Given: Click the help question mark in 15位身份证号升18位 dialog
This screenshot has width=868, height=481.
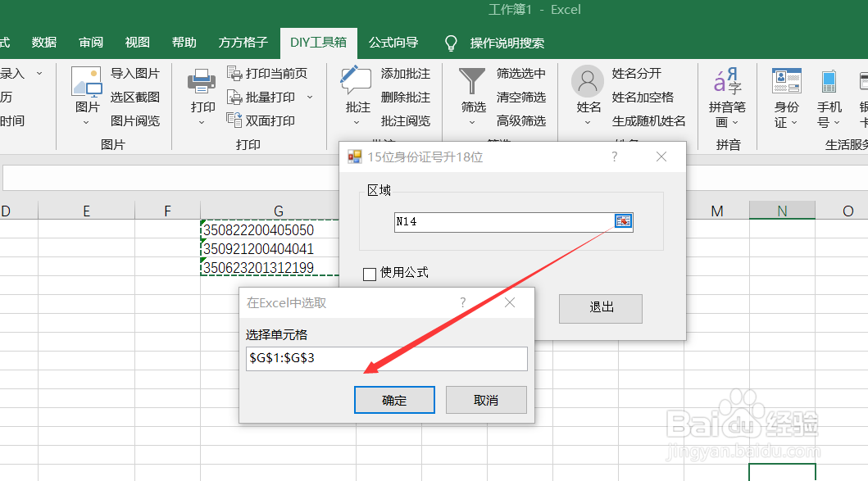Looking at the screenshot, I should tap(615, 157).
